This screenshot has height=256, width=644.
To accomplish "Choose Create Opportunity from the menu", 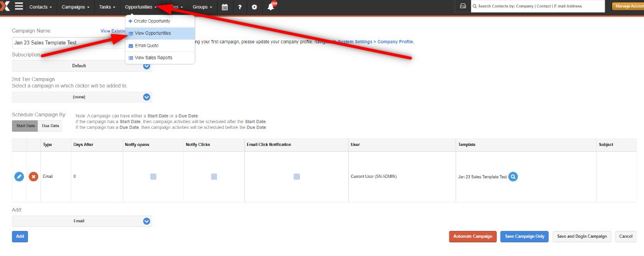I will [x=160, y=21].
